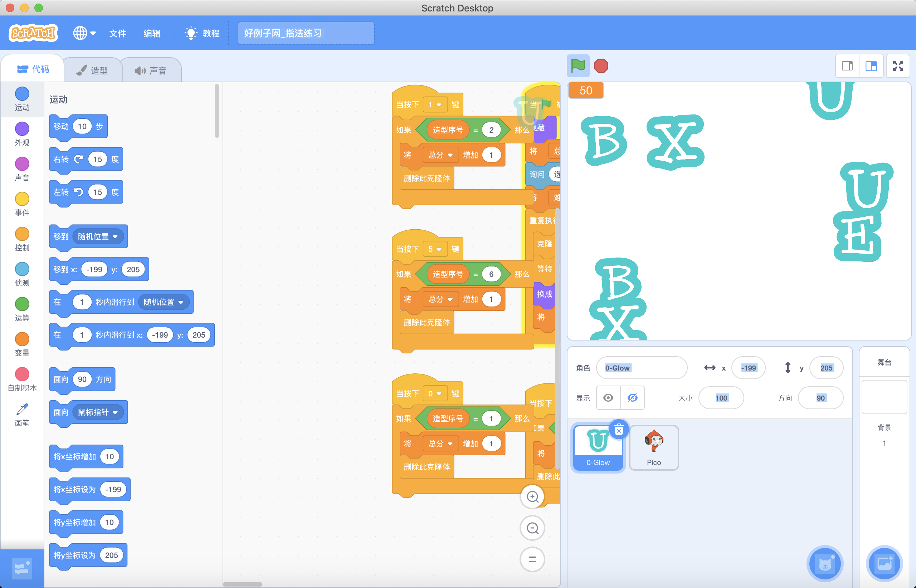The width and height of the screenshot is (916, 588).
Task: Select the 自制积木 category
Action: (22, 379)
